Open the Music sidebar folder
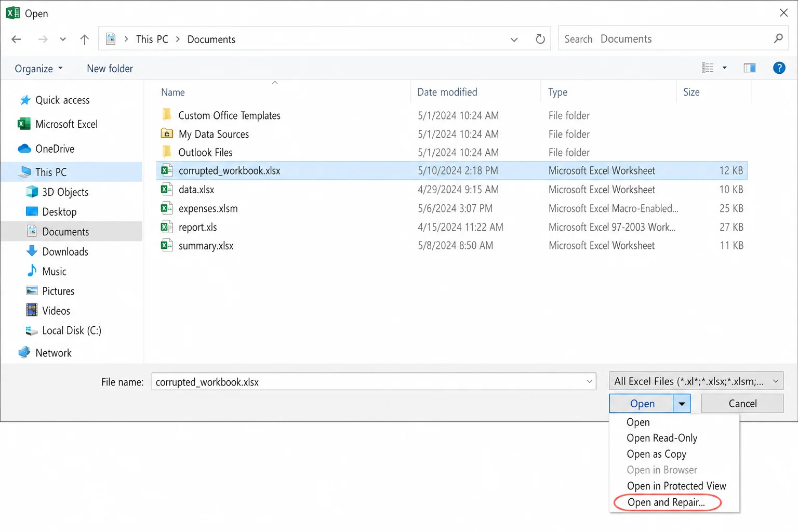798x532 pixels. click(54, 271)
